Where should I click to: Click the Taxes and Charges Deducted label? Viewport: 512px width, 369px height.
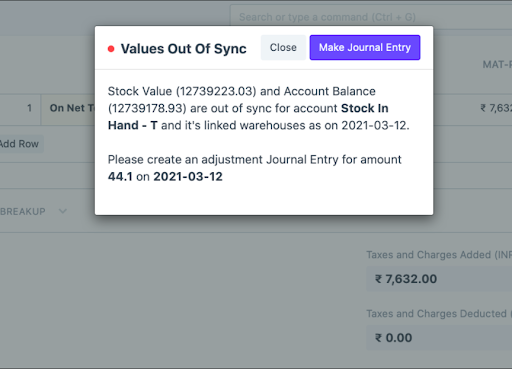coord(437,314)
